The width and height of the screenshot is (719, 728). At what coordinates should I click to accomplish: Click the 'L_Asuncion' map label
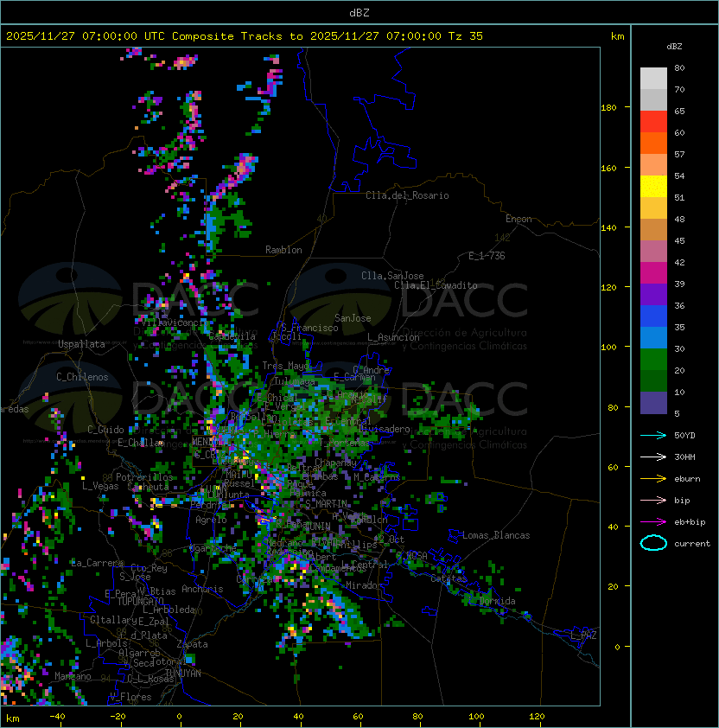click(x=393, y=337)
